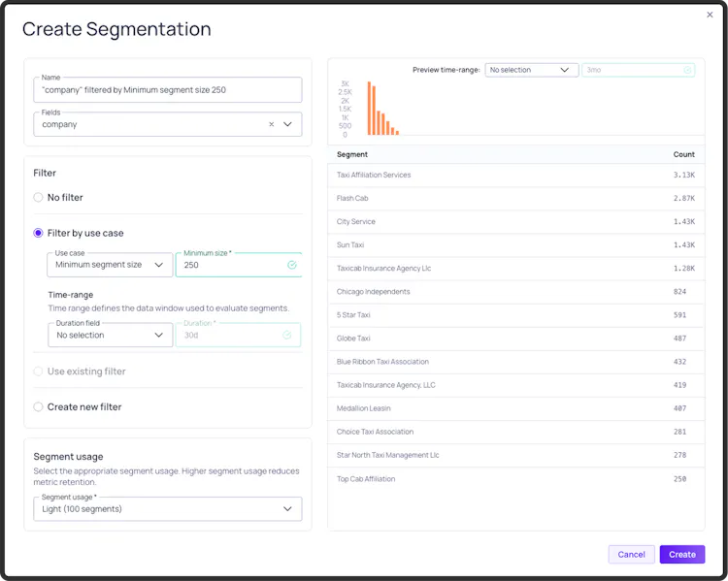This screenshot has height=581, width=728.
Task: Click the Create button
Action: pos(682,555)
